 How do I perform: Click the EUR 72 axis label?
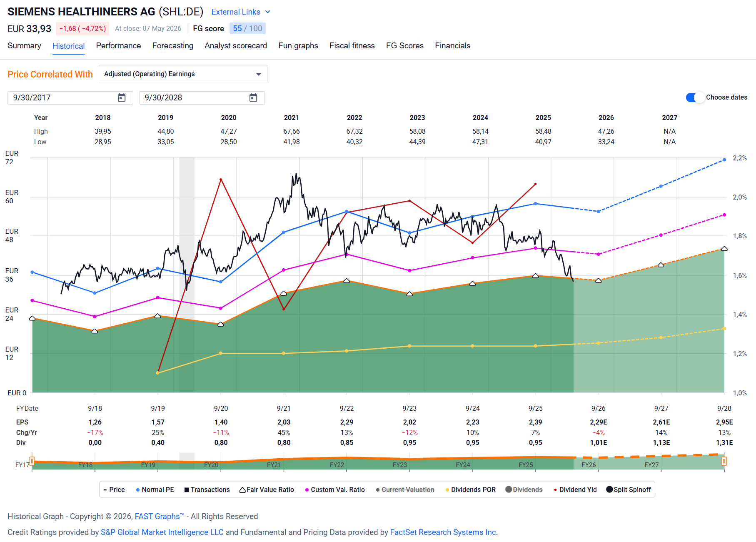point(12,157)
